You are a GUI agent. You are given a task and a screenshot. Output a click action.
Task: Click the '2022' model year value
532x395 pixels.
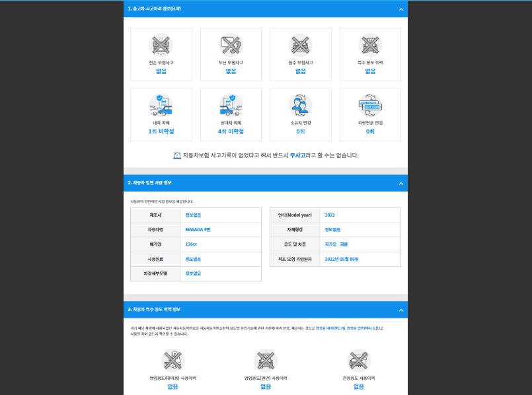(330, 215)
